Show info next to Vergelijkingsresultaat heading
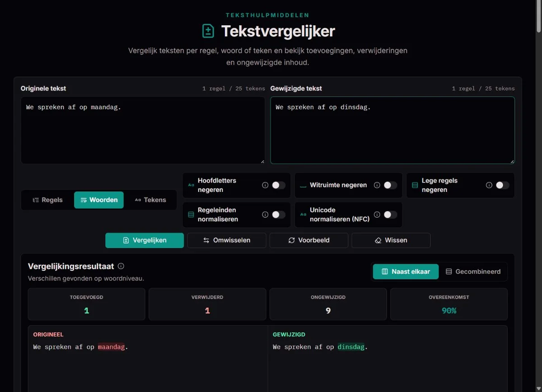This screenshot has width=542, height=392. [121, 266]
